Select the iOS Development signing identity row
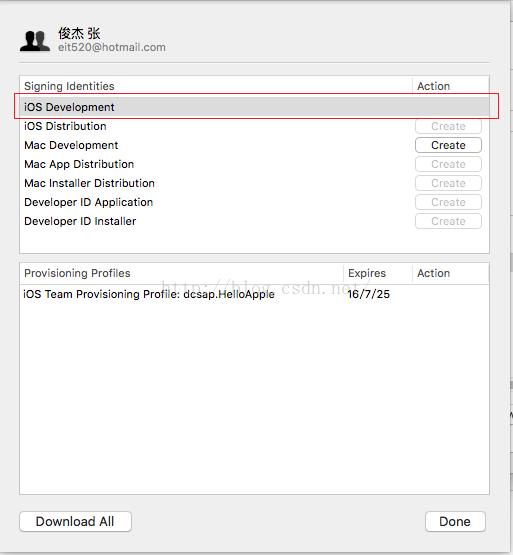This screenshot has width=513, height=555. coord(255,107)
